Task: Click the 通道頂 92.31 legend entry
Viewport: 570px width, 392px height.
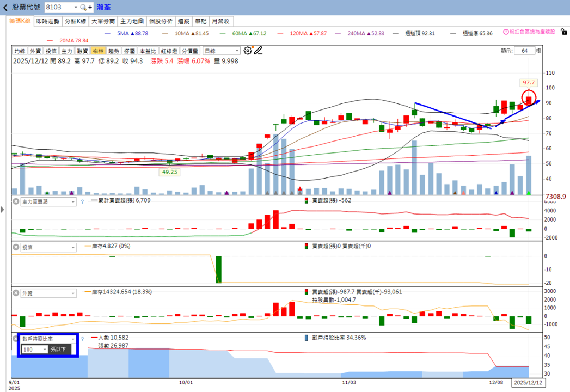Action: click(414, 33)
